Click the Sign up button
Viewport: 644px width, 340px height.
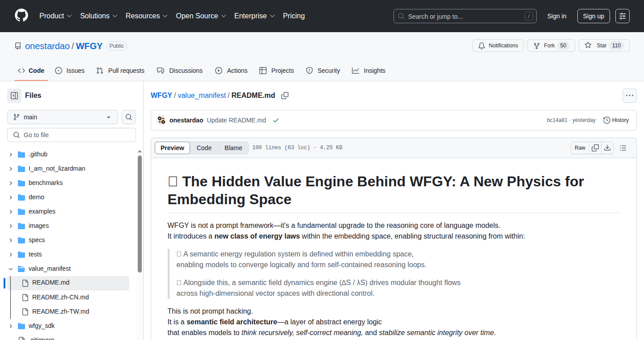point(593,16)
